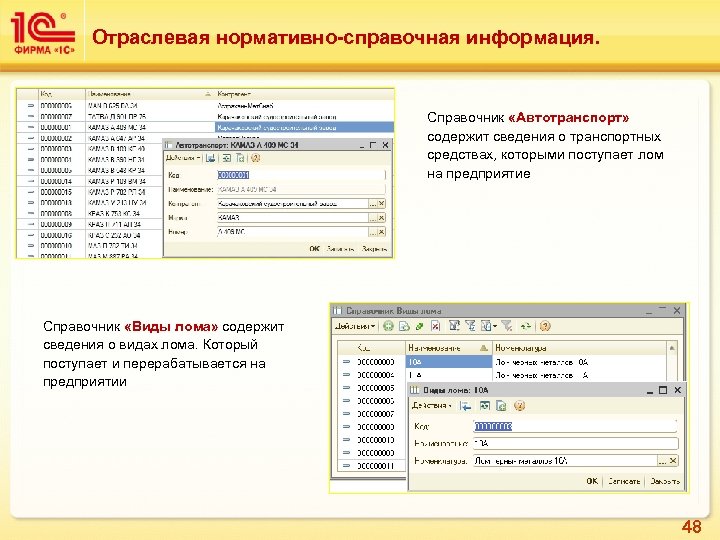The width and height of the screenshot is (720, 540).
Task: Select row with code 000000005 in Виды лома
Action: click(x=372, y=388)
